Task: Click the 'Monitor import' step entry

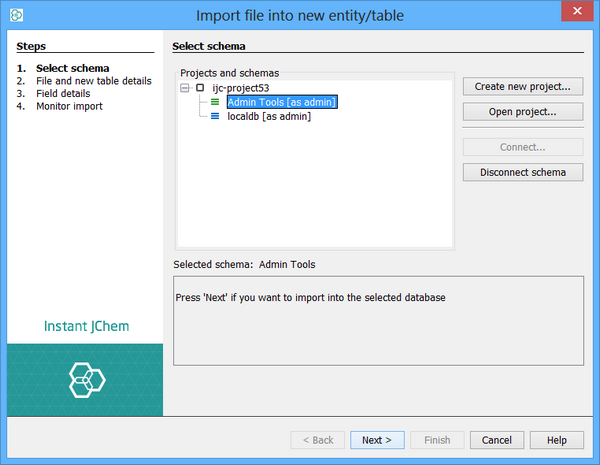Action: tap(69, 106)
